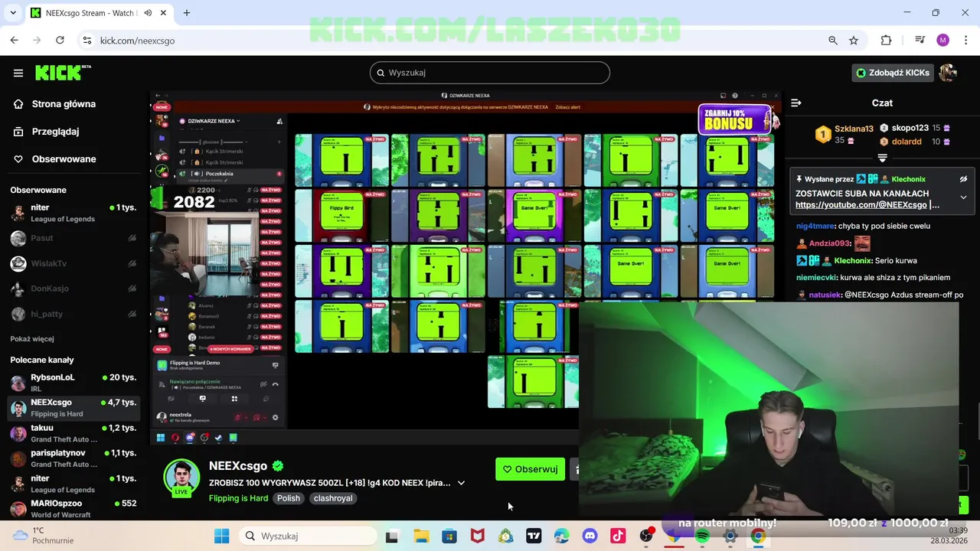
Task: Open offline channel DonKasjo
Action: point(73,289)
